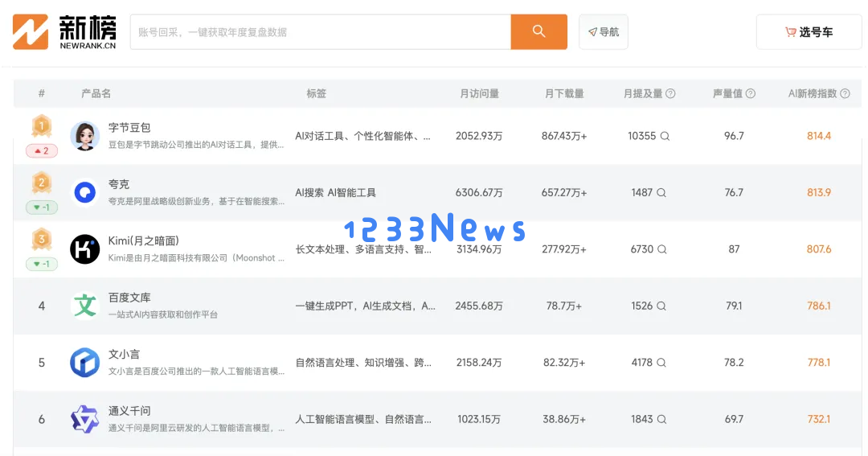868x456 pixels.
Task: Click the Kimi rank down 1 indicator
Action: point(42,264)
